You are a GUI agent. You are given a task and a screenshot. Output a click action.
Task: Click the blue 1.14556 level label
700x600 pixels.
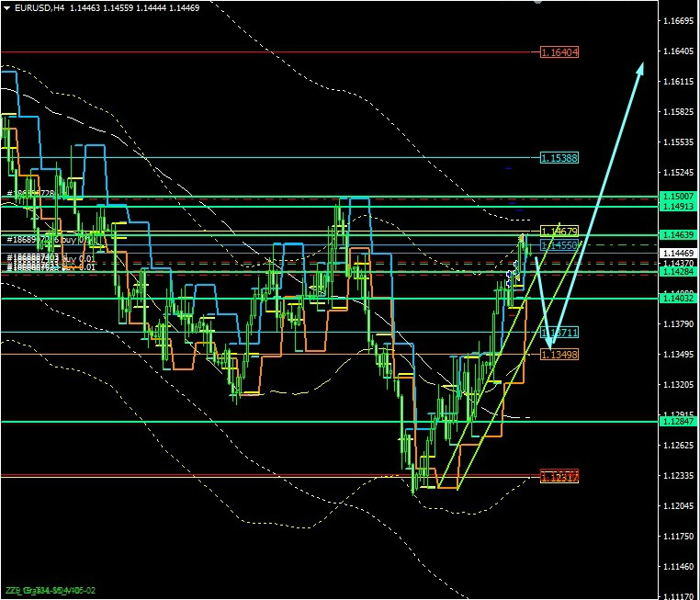coord(559,245)
